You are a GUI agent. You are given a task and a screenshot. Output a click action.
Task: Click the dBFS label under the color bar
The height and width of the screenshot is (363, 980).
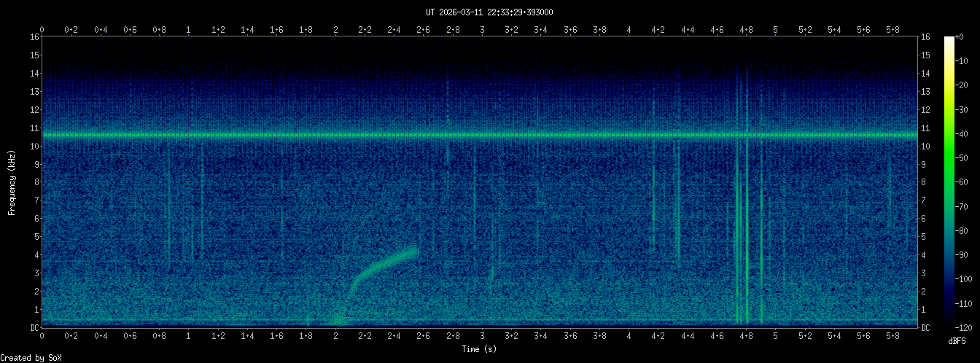(957, 340)
